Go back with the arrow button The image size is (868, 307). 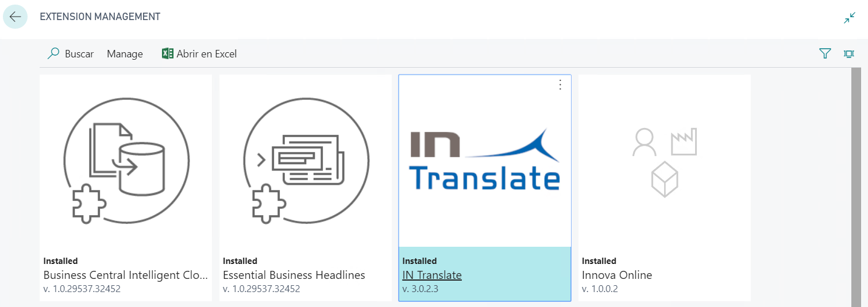point(15,17)
